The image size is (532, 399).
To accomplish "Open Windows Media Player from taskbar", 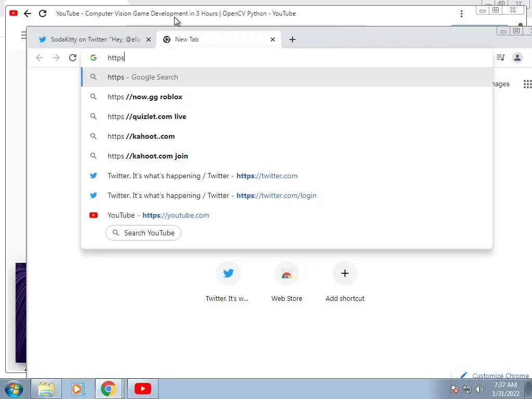I will [x=78, y=389].
